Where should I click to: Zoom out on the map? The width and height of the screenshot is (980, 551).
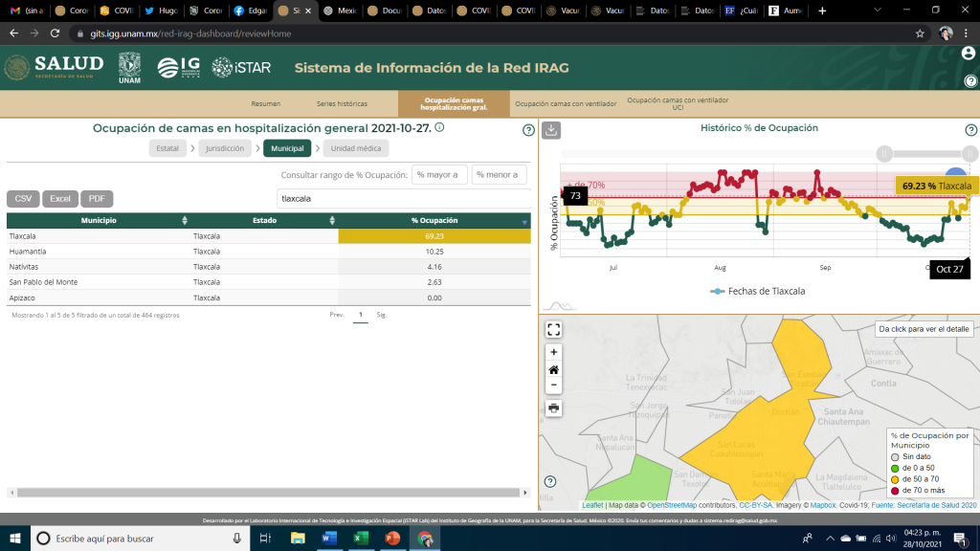553,386
